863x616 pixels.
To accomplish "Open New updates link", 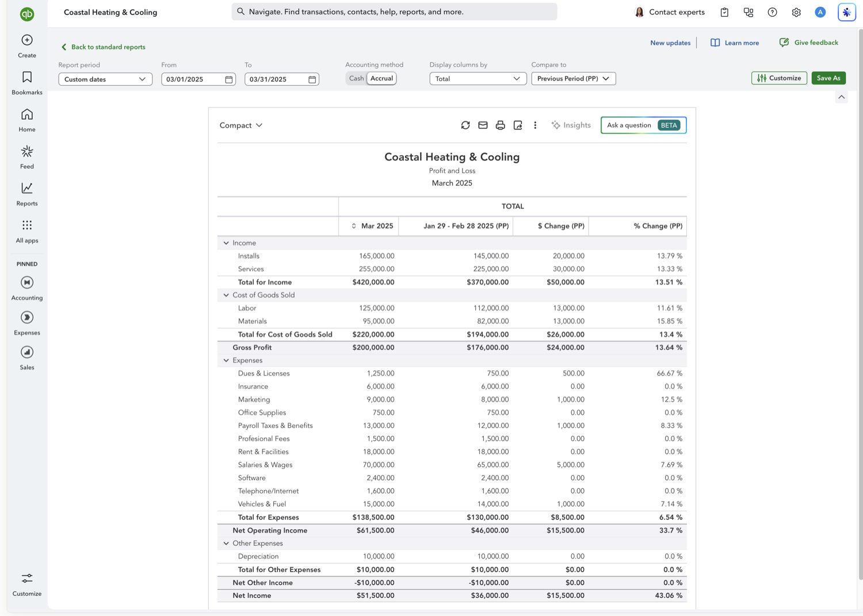I will [x=670, y=43].
